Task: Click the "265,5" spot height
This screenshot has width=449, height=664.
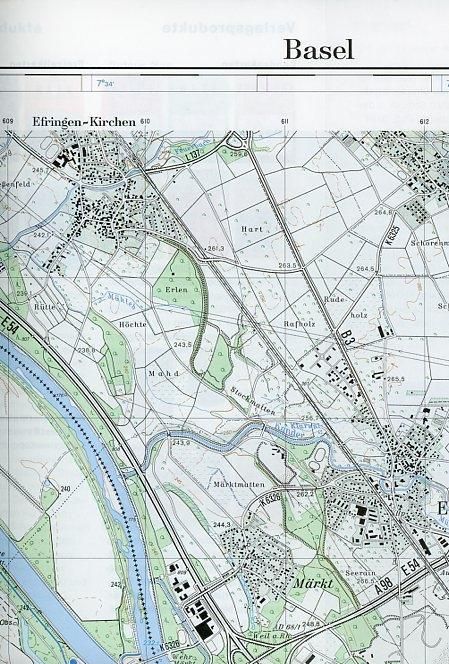Action: click(x=395, y=379)
